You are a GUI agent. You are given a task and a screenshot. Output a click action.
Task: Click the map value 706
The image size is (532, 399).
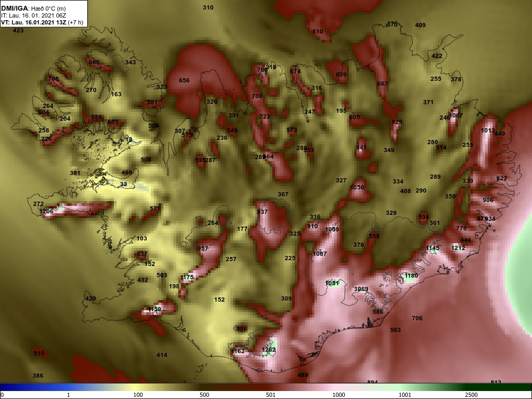pyautogui.click(x=417, y=318)
